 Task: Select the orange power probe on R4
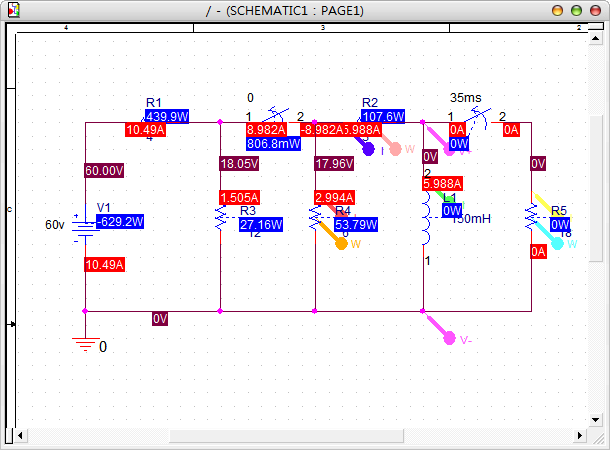pos(341,242)
